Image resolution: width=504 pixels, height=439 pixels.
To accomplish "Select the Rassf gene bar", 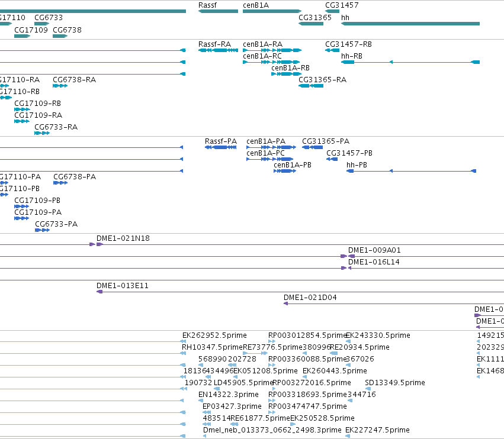I will [x=219, y=11].
